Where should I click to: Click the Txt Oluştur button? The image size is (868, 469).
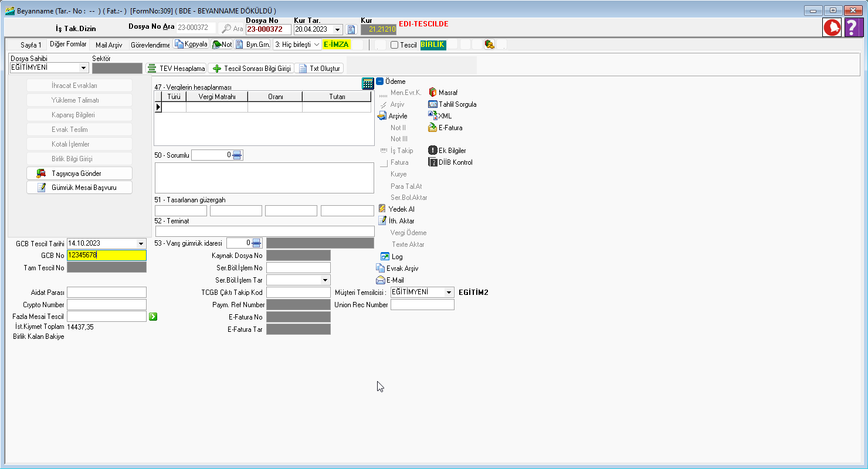pyautogui.click(x=319, y=69)
